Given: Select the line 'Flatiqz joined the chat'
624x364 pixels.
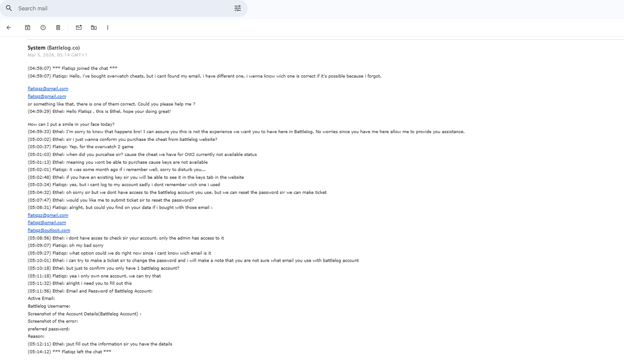Looking at the screenshot, I should [x=72, y=68].
